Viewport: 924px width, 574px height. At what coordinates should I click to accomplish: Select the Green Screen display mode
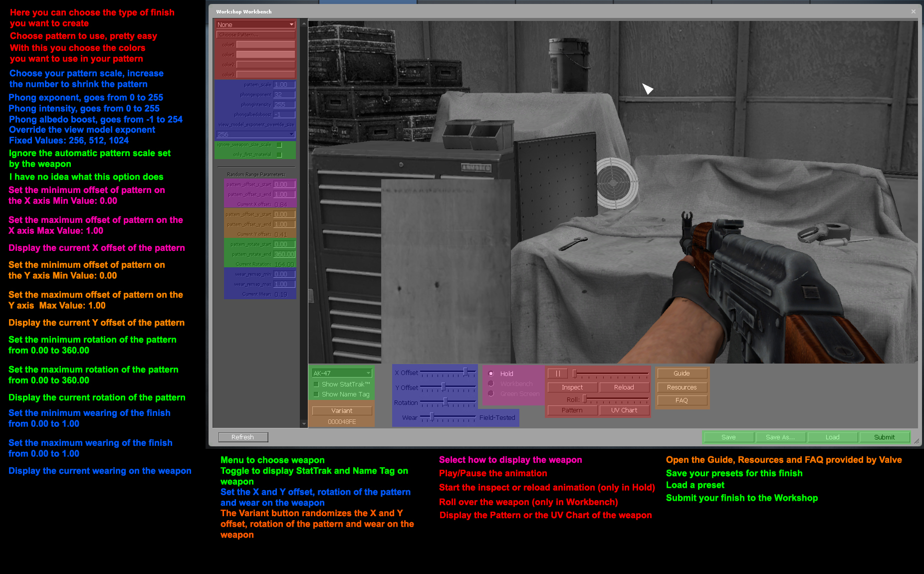491,393
